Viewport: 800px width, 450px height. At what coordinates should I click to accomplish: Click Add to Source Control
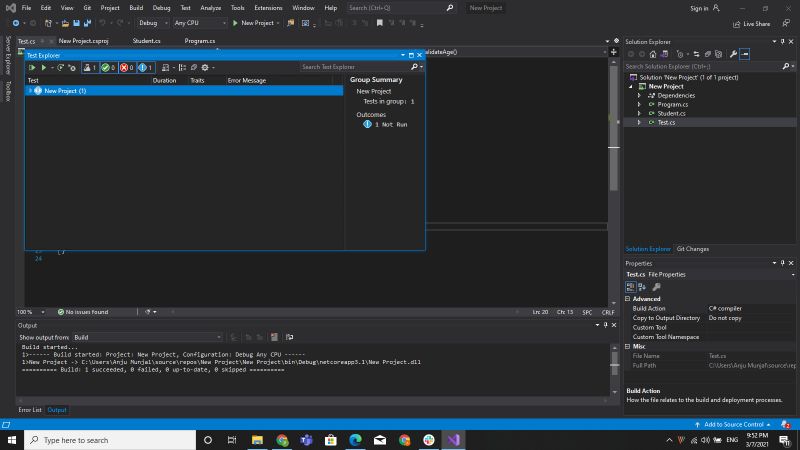[x=734, y=424]
